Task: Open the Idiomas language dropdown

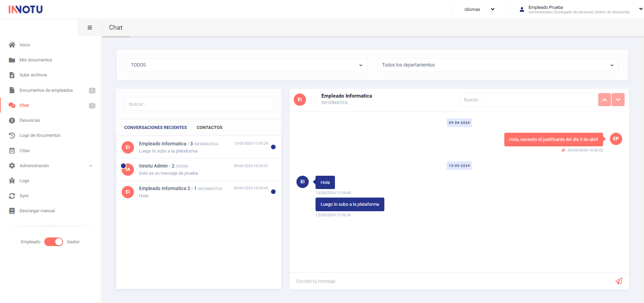Action: click(480, 10)
